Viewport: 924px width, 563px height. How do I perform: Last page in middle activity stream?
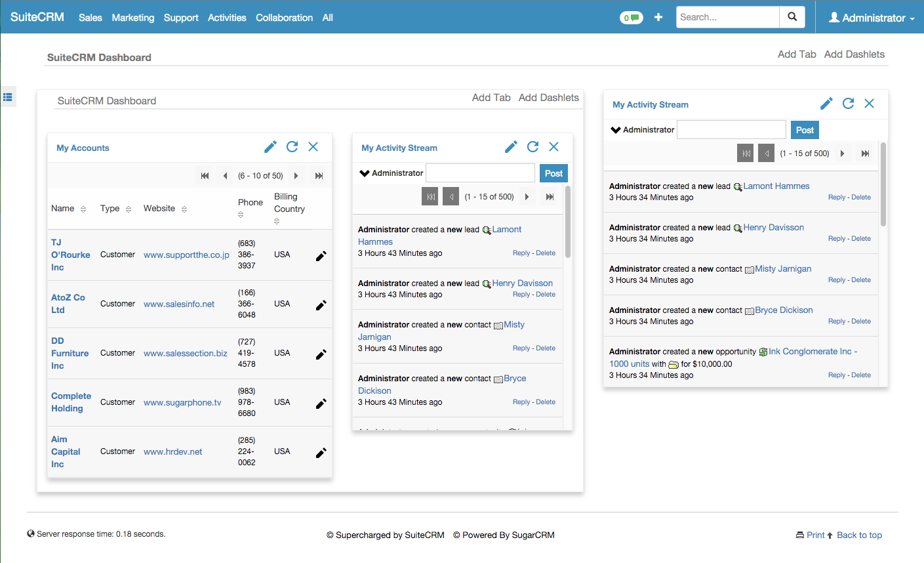click(x=550, y=197)
